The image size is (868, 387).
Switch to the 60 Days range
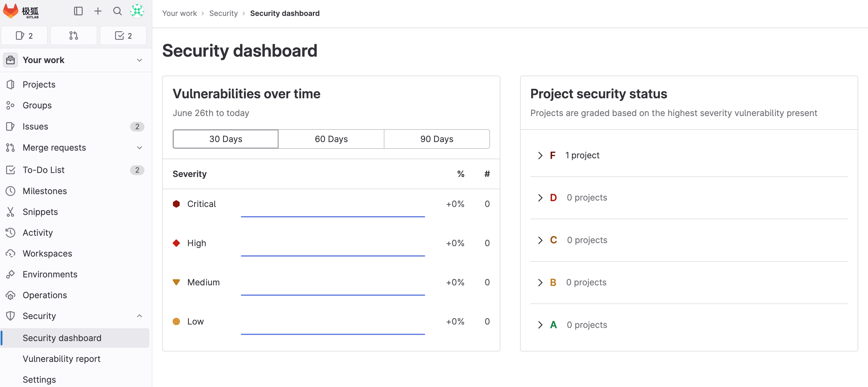click(x=331, y=139)
